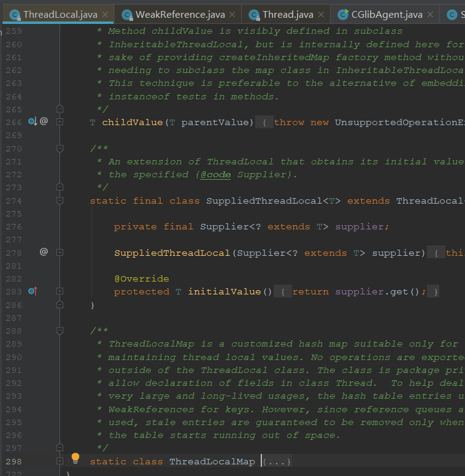Click the ThreadLocalMap class name on line 298
Screen dimensions: 465x476
tap(212, 462)
